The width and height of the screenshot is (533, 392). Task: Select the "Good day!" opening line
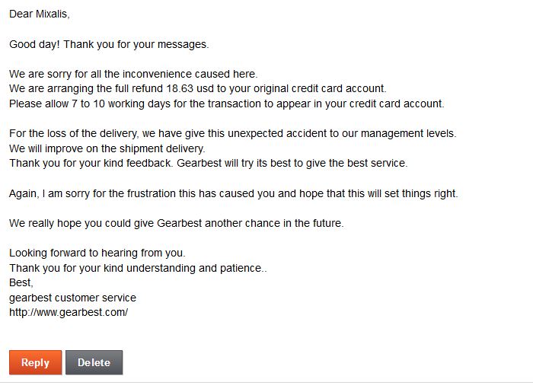(x=35, y=44)
